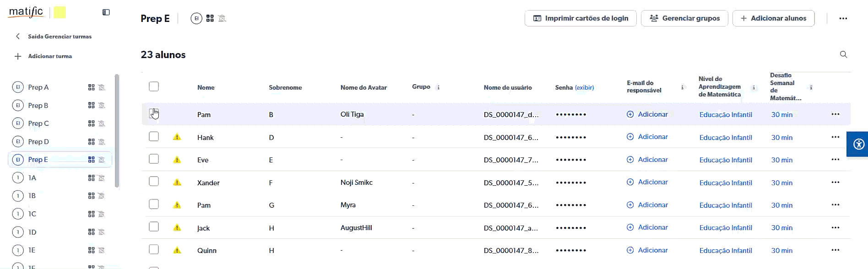Open the student search magnifier

[x=843, y=54]
